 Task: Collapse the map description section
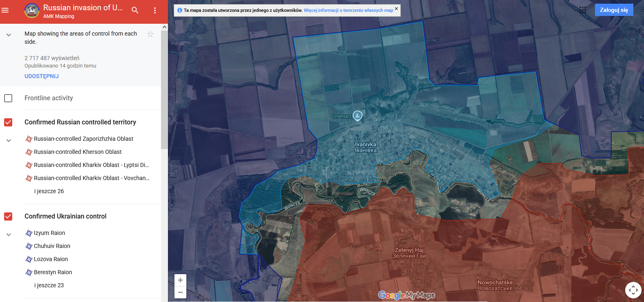tap(9, 35)
